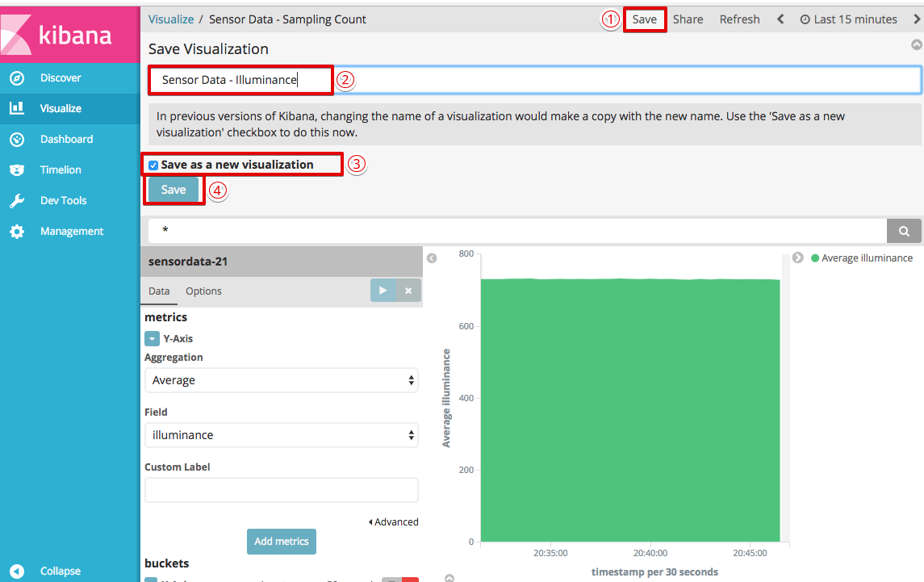Screen dimensions: 924x582
Task: Click the visualization title input field
Action: point(535,80)
